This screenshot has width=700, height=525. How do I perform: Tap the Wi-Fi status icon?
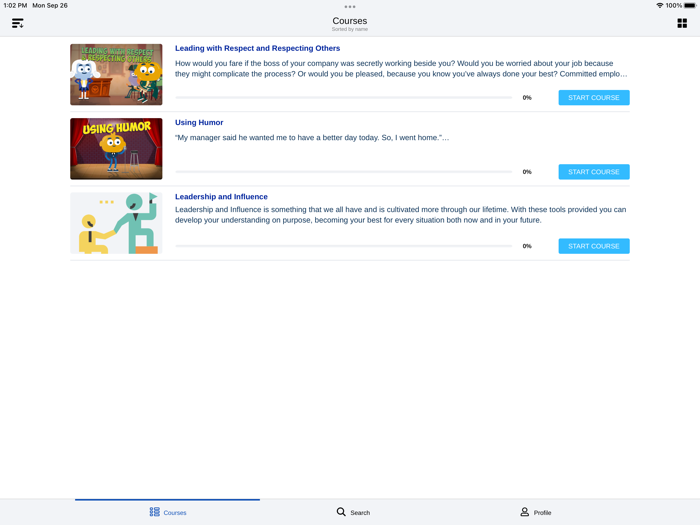click(x=659, y=5)
